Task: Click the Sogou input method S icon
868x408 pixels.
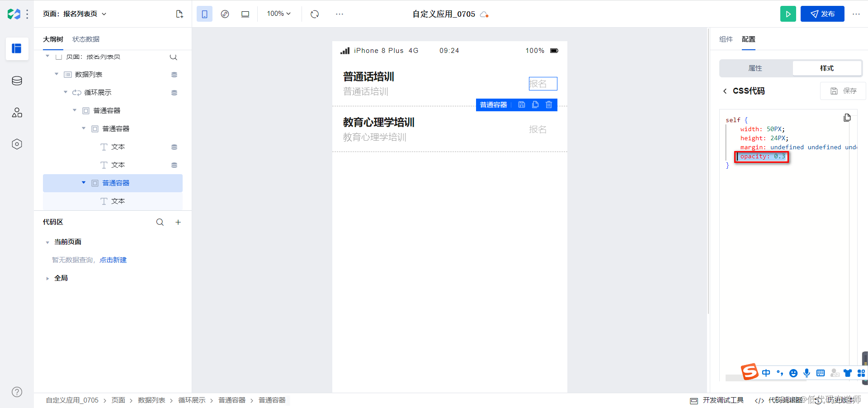Action: click(x=750, y=372)
